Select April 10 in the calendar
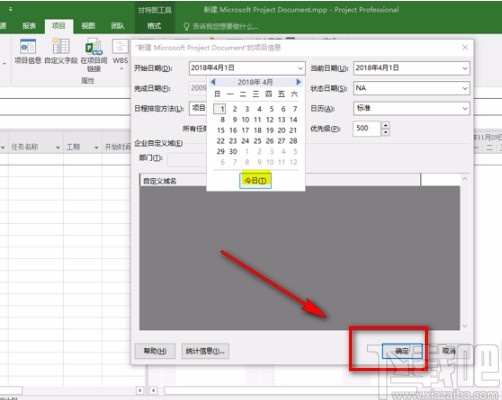Viewport: 502px width, 400px height. (245, 120)
